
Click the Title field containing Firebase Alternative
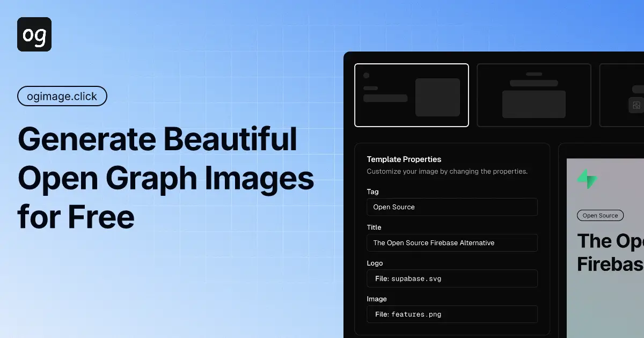452,243
